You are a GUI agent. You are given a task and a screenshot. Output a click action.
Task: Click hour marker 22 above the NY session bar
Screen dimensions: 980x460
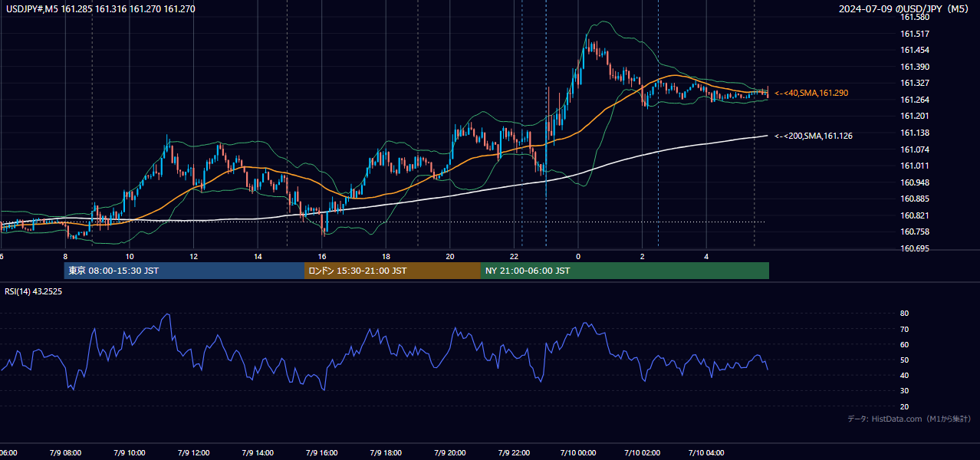click(515, 257)
